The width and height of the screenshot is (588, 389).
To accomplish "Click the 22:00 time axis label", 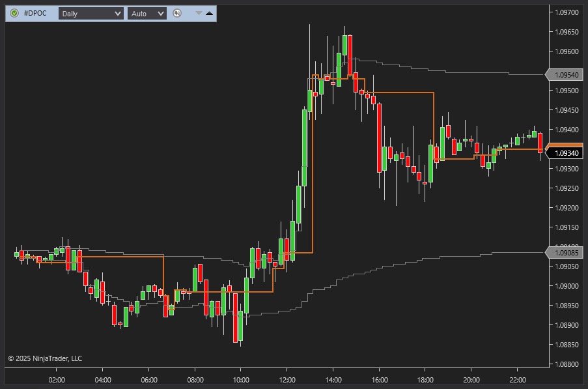I will [518, 380].
